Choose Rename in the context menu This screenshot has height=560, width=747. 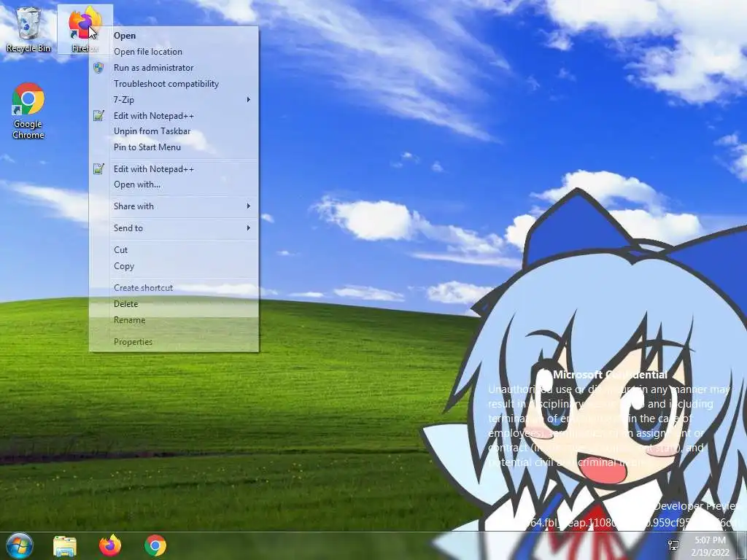[174, 320]
